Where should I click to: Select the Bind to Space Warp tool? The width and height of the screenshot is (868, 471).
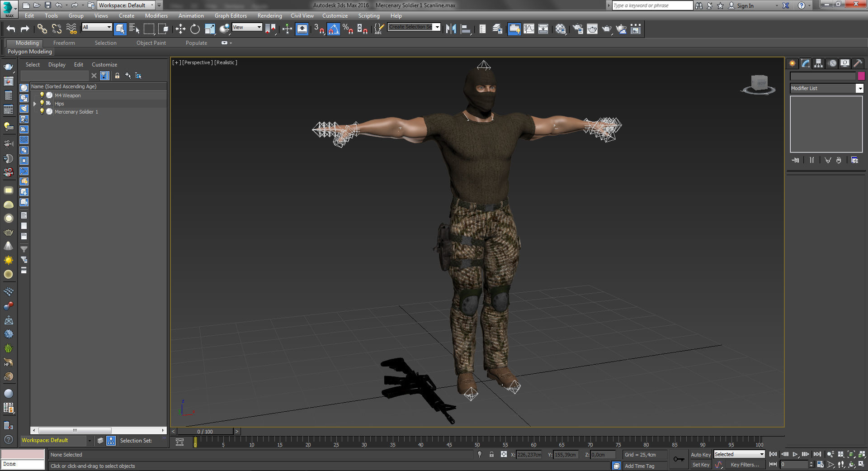click(x=71, y=29)
